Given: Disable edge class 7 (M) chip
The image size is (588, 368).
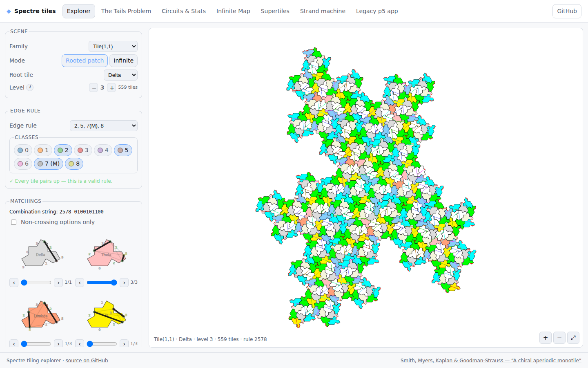Looking at the screenshot, I should click(x=49, y=164).
